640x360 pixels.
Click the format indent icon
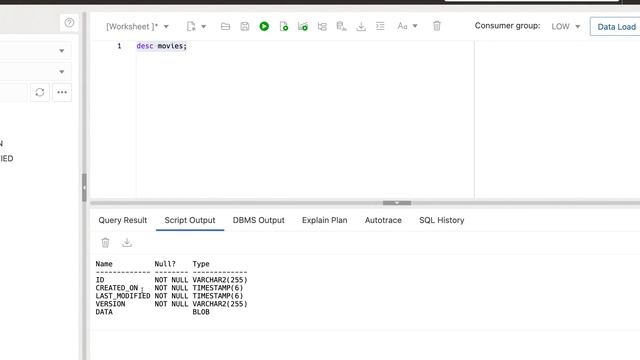[x=380, y=26]
